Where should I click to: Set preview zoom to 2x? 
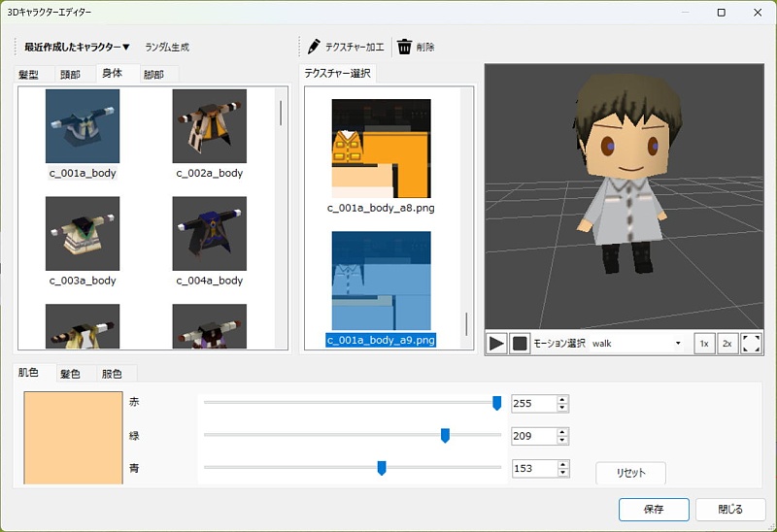727,344
